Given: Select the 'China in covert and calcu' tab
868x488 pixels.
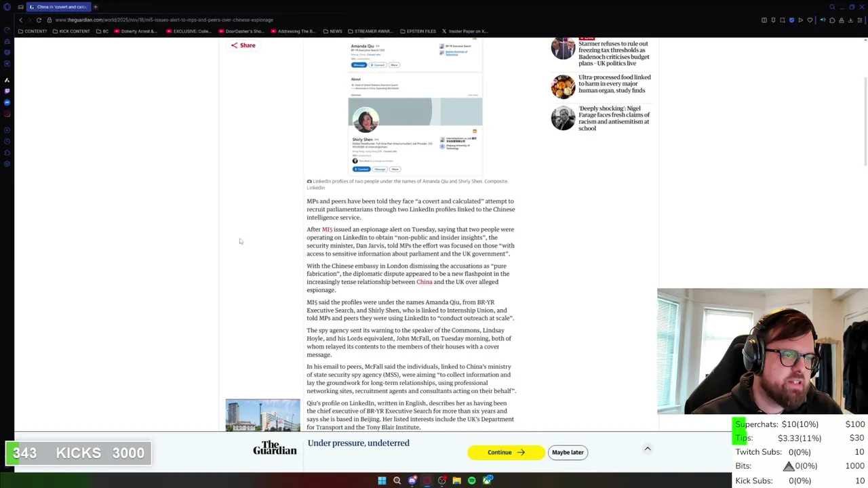Looking at the screenshot, I should tap(59, 7).
